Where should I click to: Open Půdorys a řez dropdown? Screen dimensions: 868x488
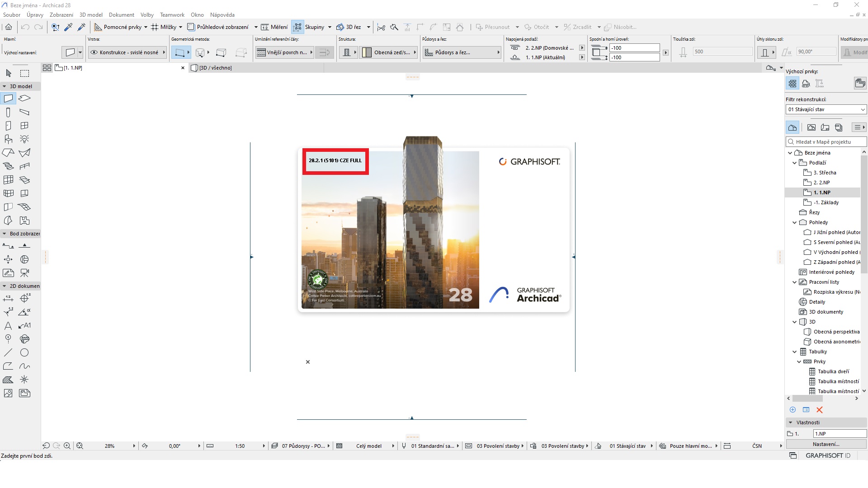click(x=462, y=52)
